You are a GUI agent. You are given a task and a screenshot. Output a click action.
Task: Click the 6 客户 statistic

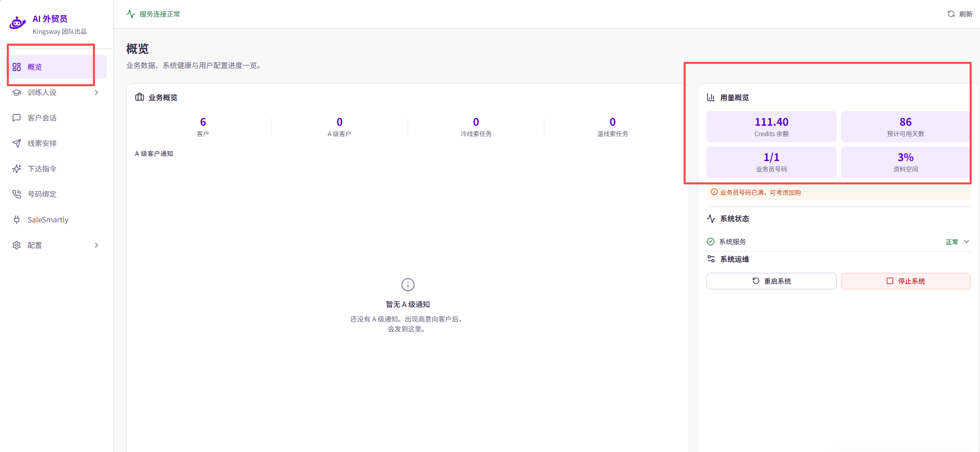click(x=203, y=127)
